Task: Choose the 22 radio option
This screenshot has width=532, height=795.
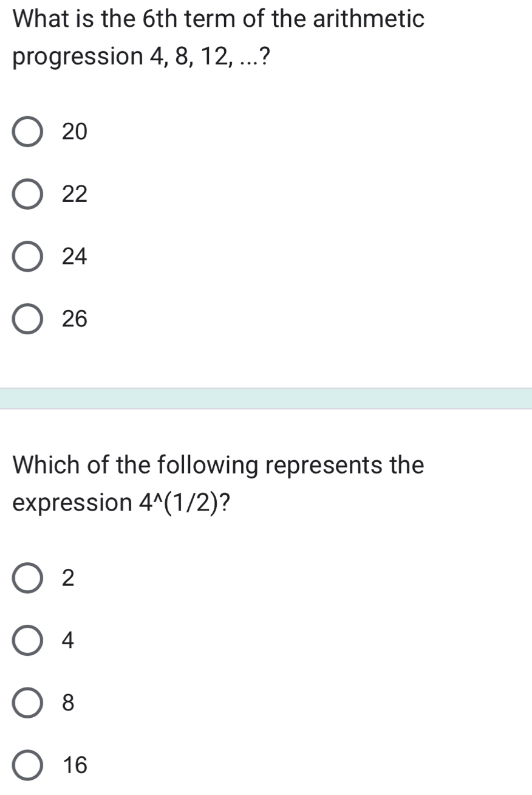Action: [x=28, y=194]
